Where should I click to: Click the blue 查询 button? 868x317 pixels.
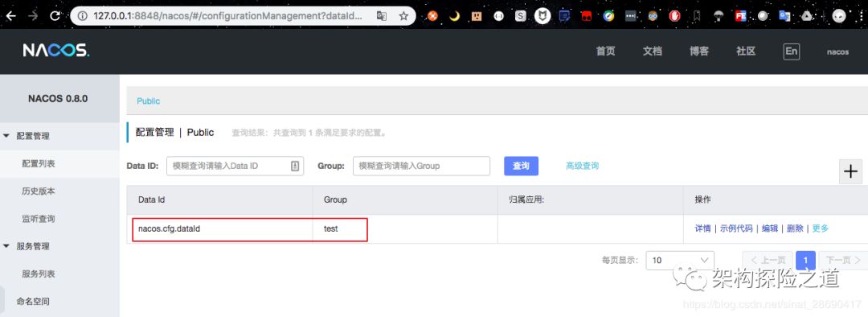point(521,166)
